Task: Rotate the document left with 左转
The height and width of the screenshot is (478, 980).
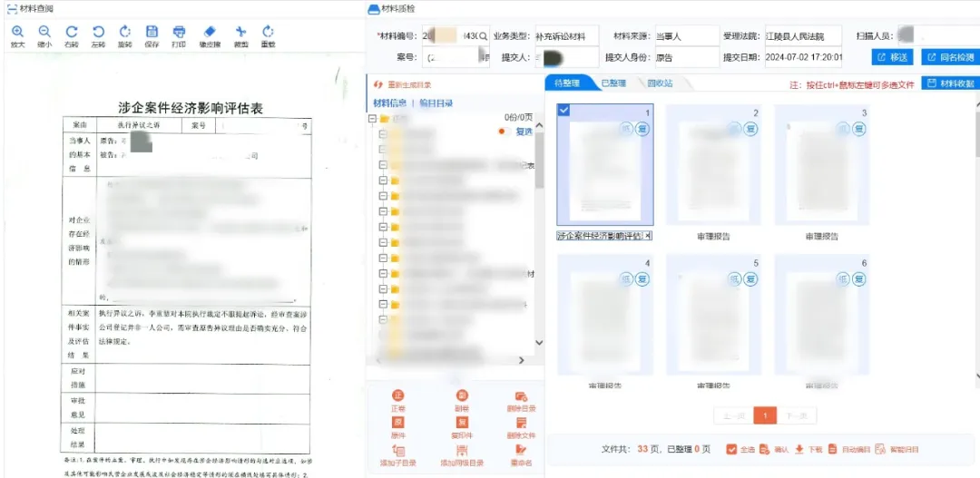Action: click(x=98, y=32)
